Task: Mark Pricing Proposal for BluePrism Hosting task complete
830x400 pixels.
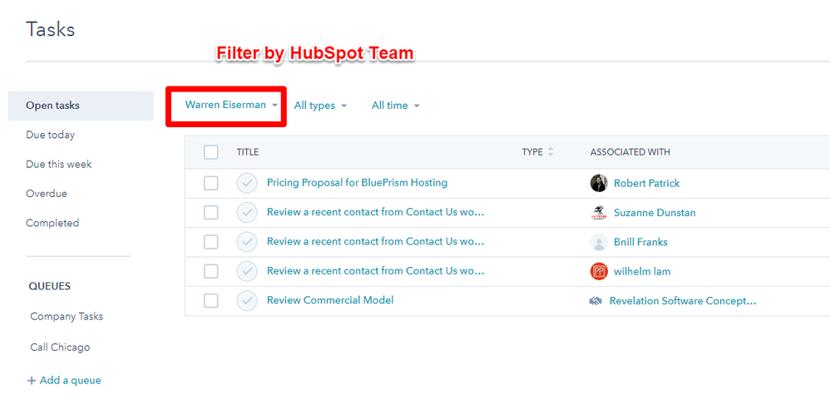Action: (x=247, y=183)
